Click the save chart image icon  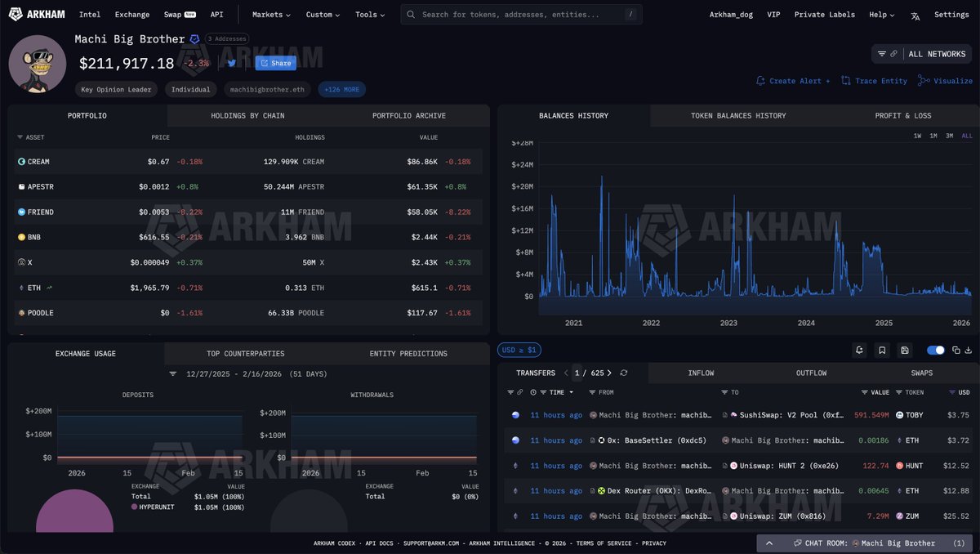905,350
